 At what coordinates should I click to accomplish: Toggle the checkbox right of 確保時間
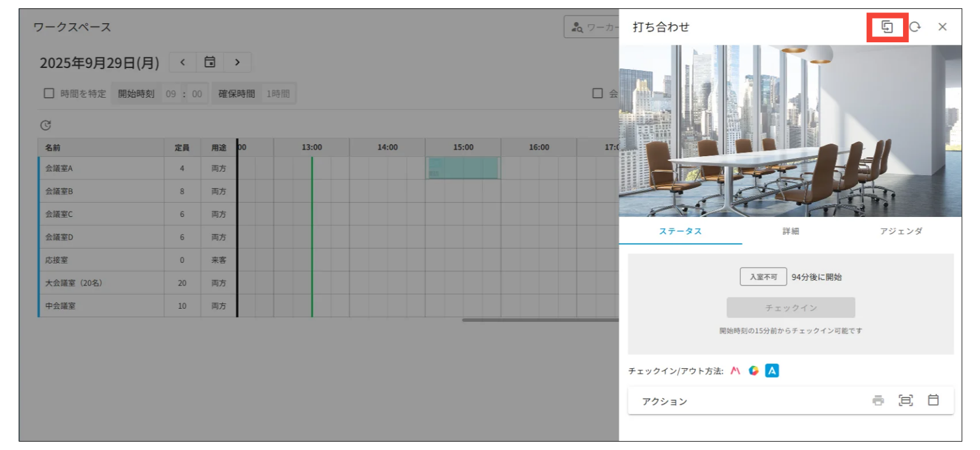point(597,94)
